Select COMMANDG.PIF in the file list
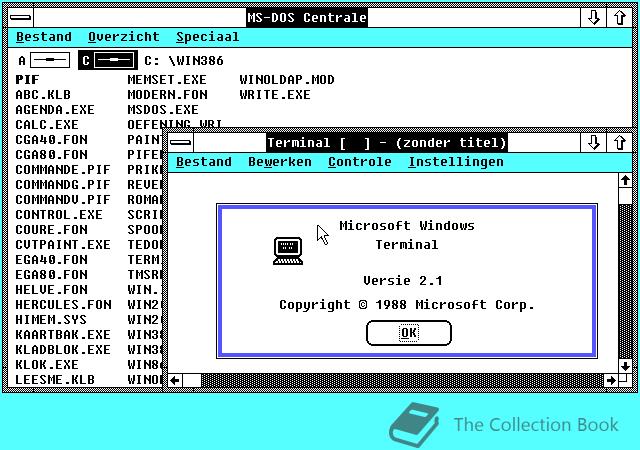The width and height of the screenshot is (640, 450). (x=63, y=185)
